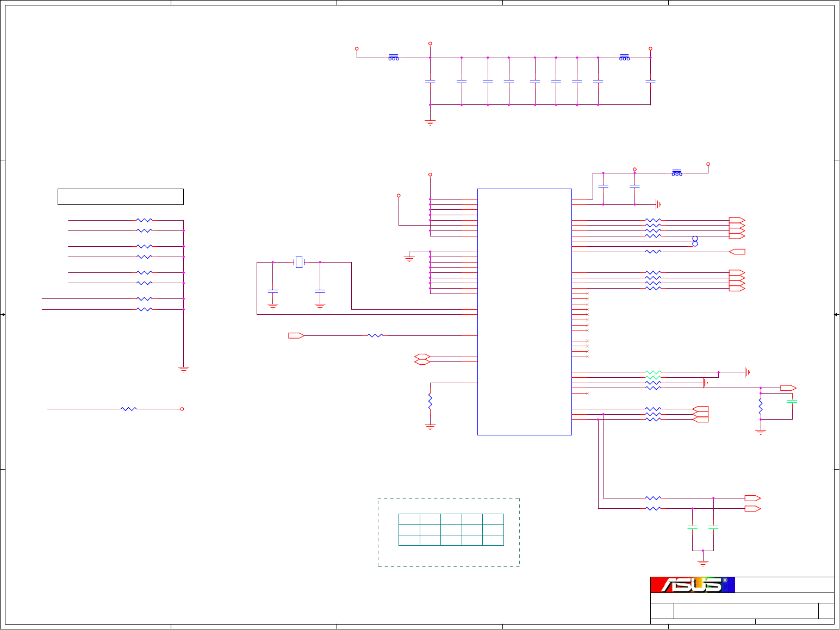Select the right load capacitor under the crystal
The image size is (840, 630).
[320, 292]
